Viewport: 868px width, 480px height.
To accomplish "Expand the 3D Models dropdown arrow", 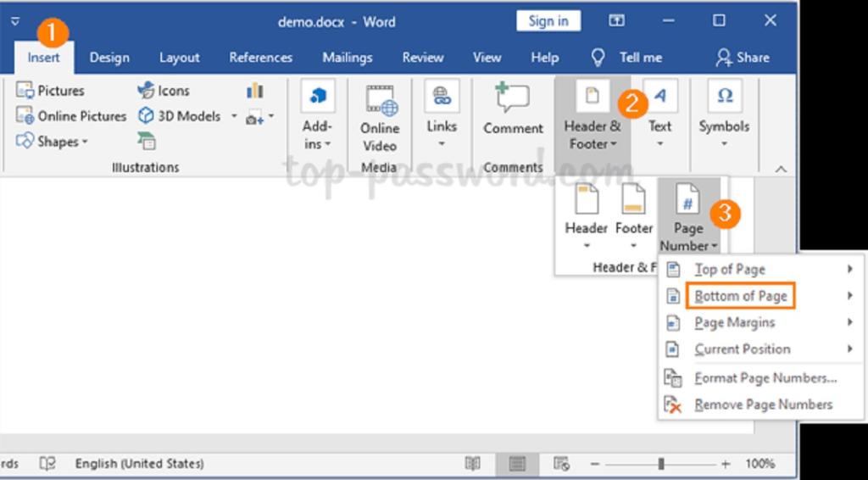I will (x=234, y=115).
